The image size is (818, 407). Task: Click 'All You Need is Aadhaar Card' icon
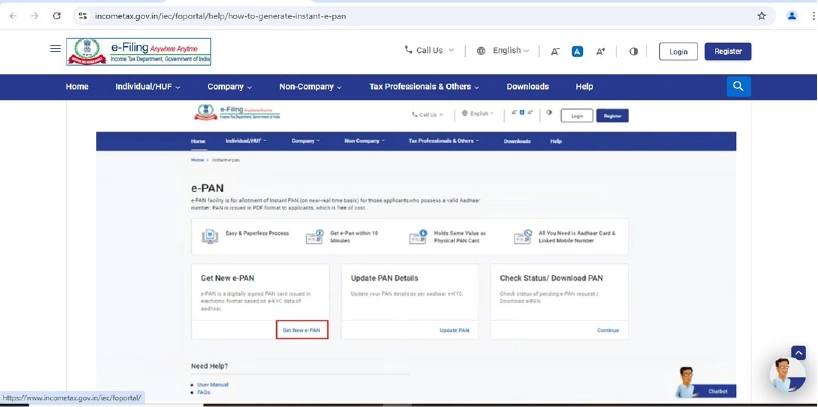[523, 237]
